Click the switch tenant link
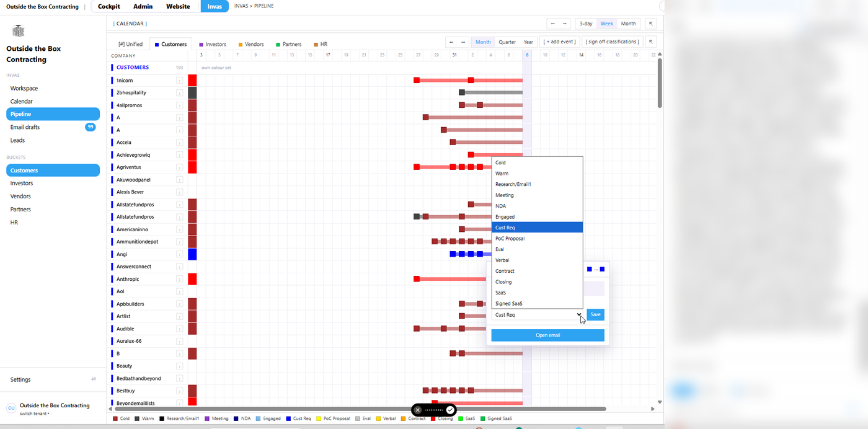 (34, 414)
